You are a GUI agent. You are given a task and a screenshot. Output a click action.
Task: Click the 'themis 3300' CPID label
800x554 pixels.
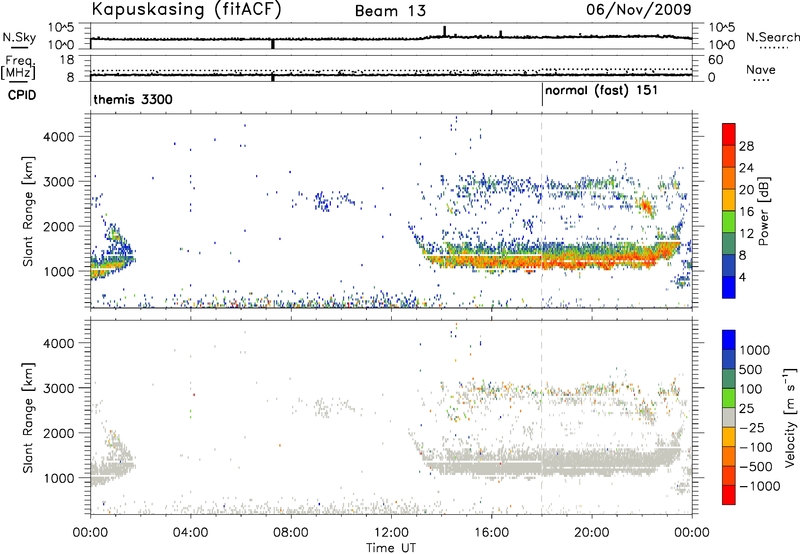[x=133, y=99]
